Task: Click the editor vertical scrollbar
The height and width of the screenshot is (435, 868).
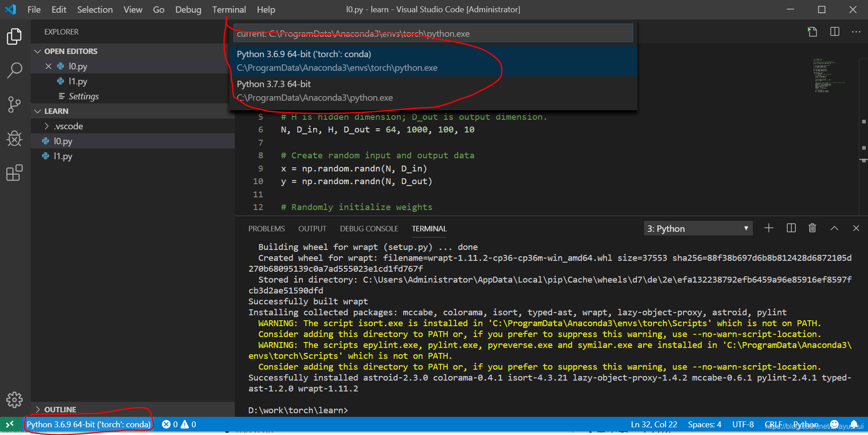Action: (864, 136)
